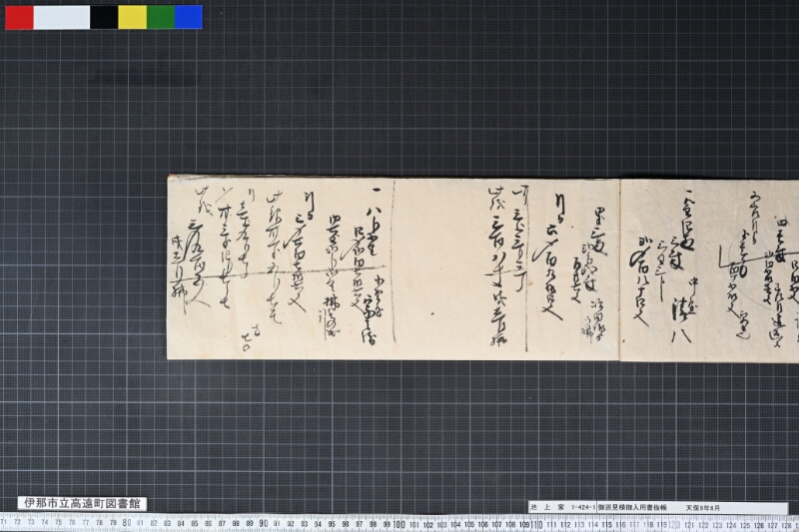
Task: Click the 128 mark on the ruler
Action: click(x=786, y=525)
